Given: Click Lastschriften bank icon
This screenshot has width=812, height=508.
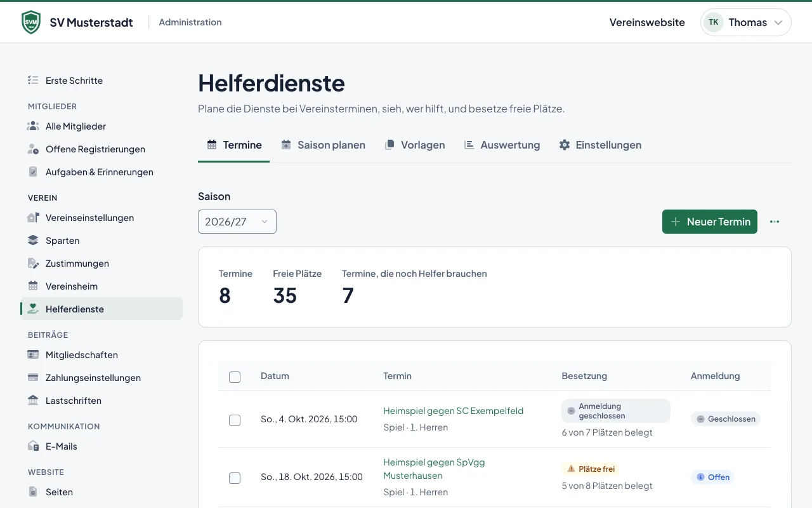Looking at the screenshot, I should [33, 401].
